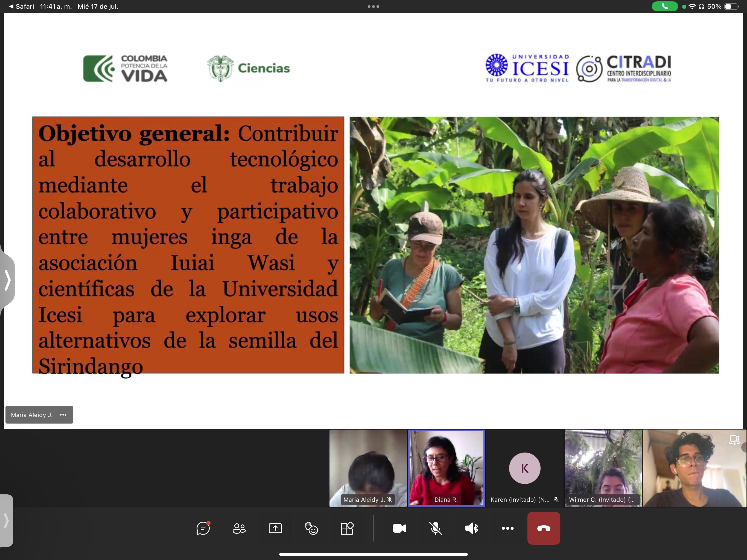Expand the lower left chevron tab
Image resolution: width=747 pixels, height=560 pixels.
[6, 520]
